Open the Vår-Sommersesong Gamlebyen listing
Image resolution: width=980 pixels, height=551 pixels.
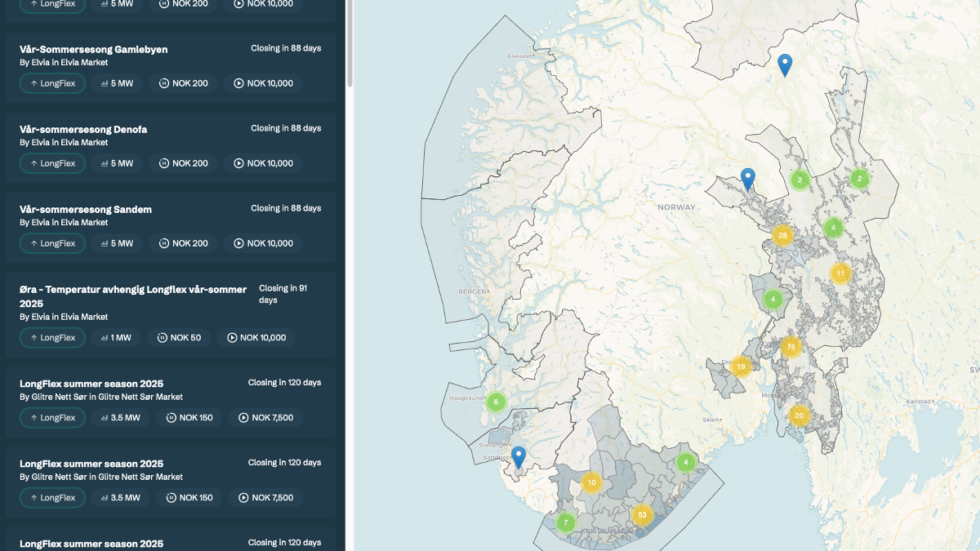tap(94, 49)
